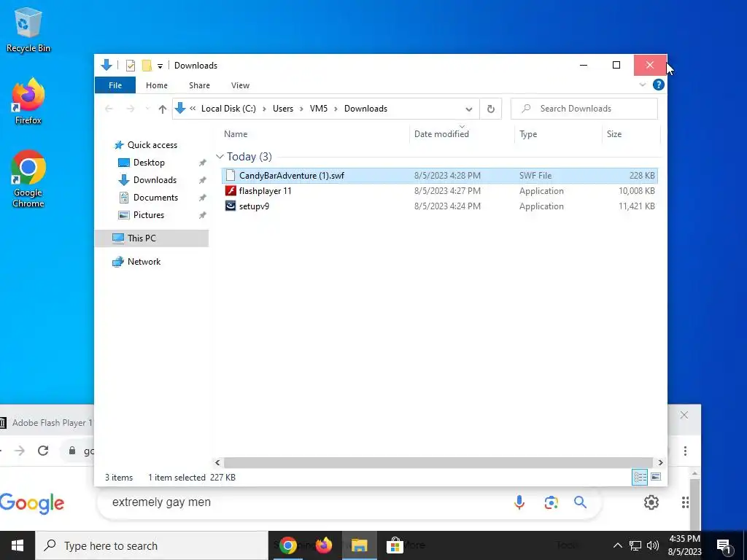Collapse the Today (3) group
The height and width of the screenshot is (560, 747).
click(x=220, y=157)
